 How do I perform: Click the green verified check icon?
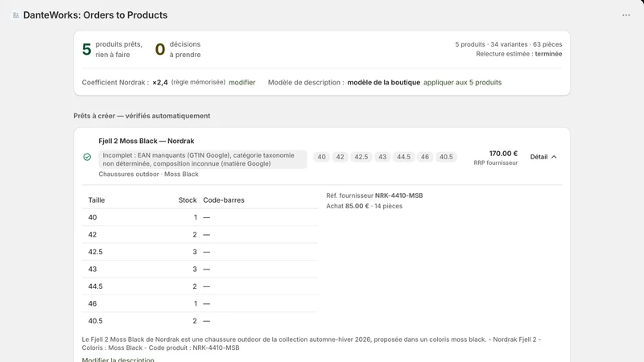click(x=87, y=157)
